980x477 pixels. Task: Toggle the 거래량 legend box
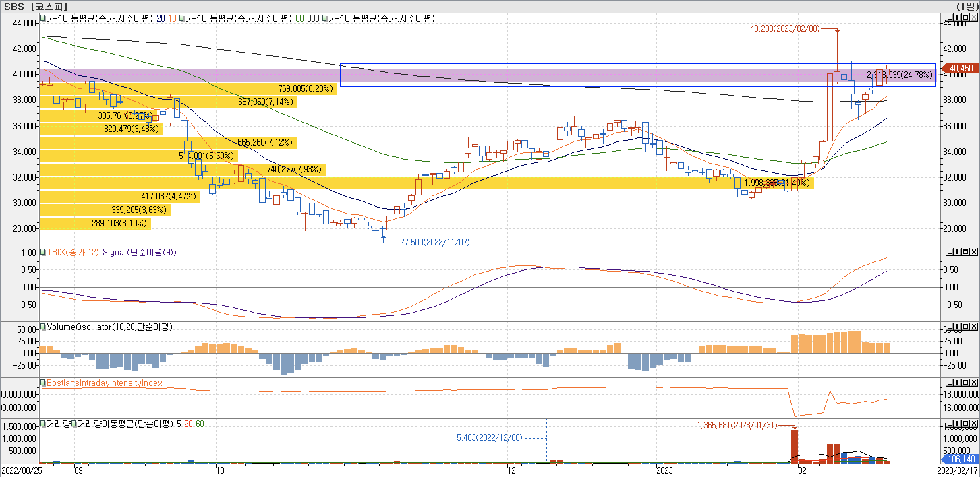pyautogui.click(x=43, y=423)
